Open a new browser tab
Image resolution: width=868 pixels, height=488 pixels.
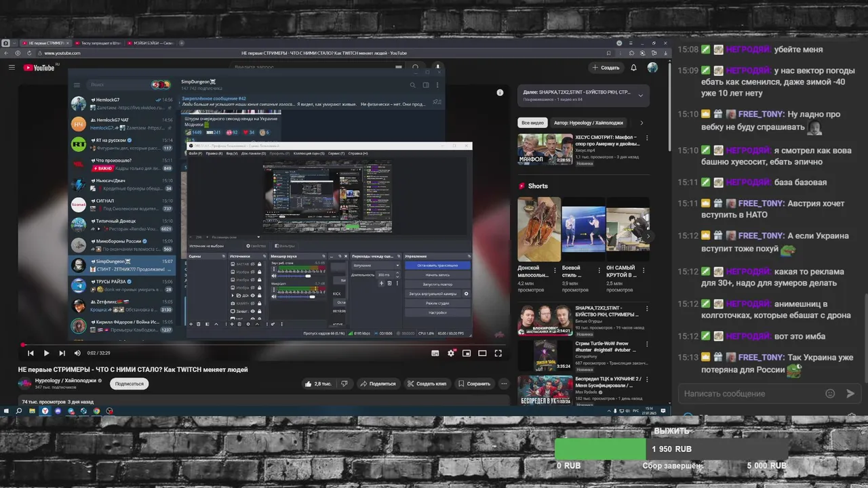183,43
